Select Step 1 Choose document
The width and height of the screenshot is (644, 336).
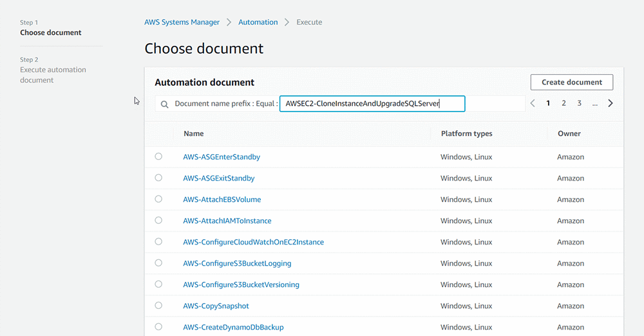(x=50, y=32)
